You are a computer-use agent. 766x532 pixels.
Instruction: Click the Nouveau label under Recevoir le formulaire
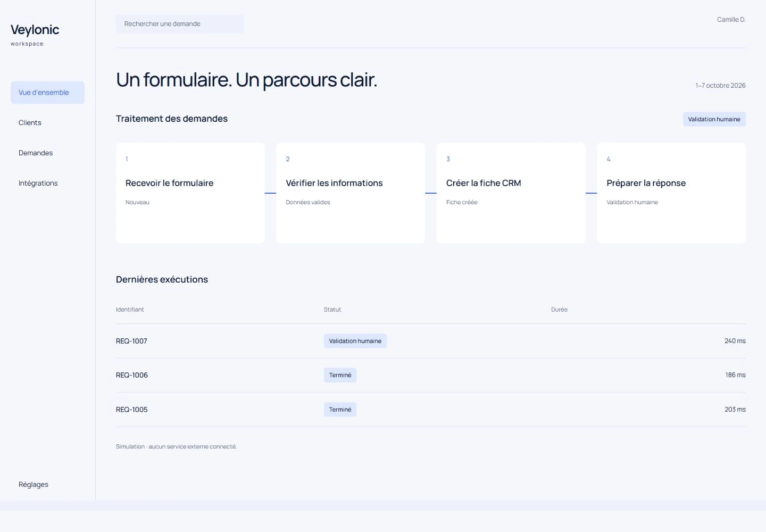[137, 202]
